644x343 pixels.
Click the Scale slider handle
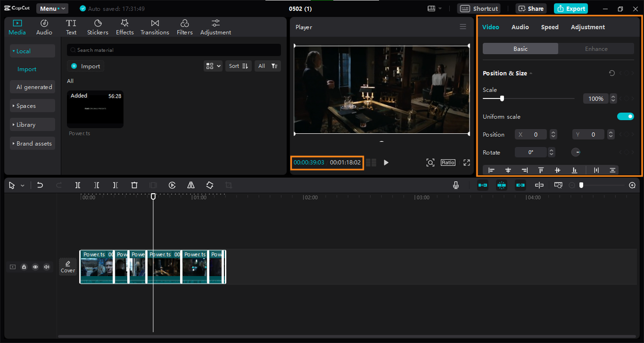502,99
